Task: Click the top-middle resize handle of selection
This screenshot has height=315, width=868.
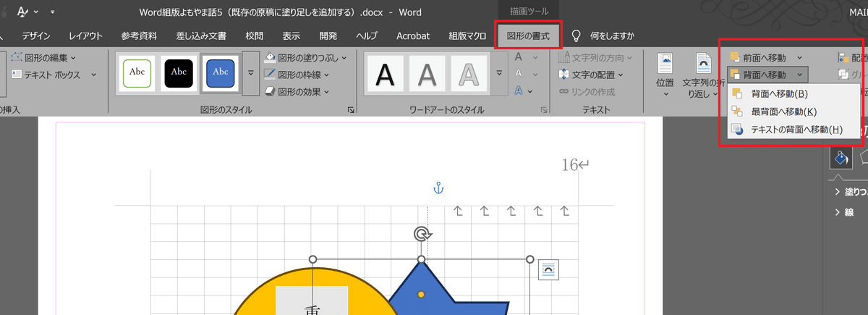Action: tap(422, 259)
